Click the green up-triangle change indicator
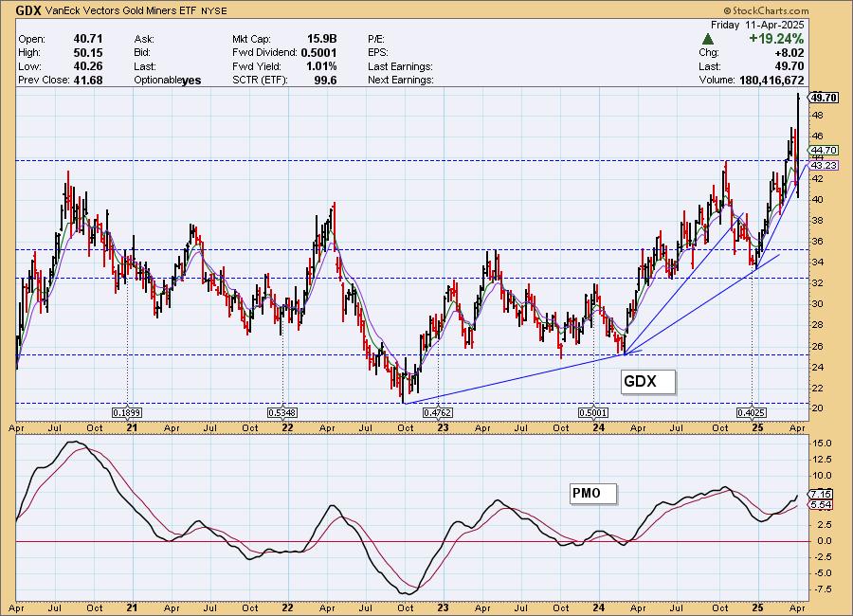 pyautogui.click(x=707, y=39)
